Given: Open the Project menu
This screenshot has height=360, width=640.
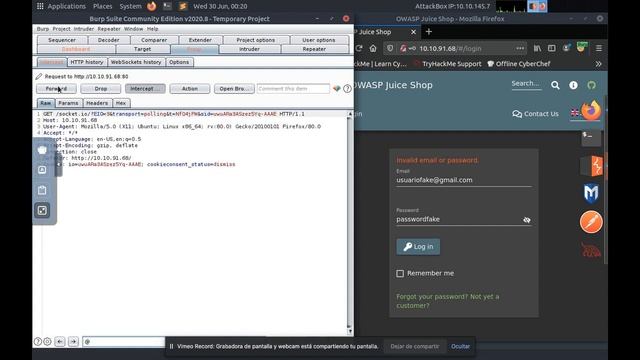Looking at the screenshot, I should click(61, 29).
